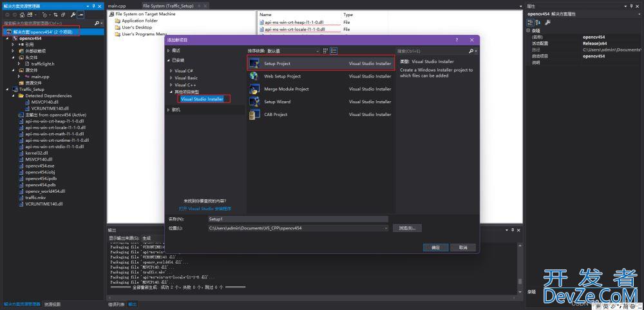644x310 pixels.
Task: Switch to main.cpp tab
Action: (x=117, y=6)
